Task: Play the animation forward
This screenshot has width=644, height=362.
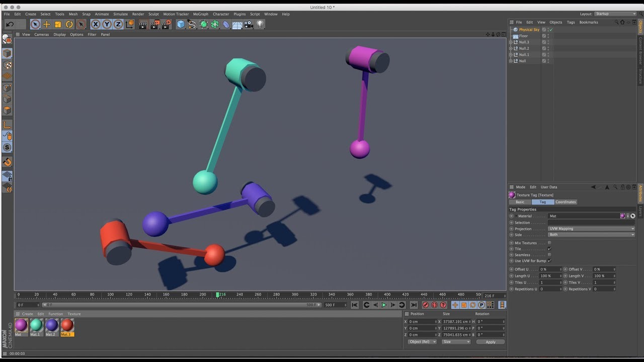Action: point(384,305)
